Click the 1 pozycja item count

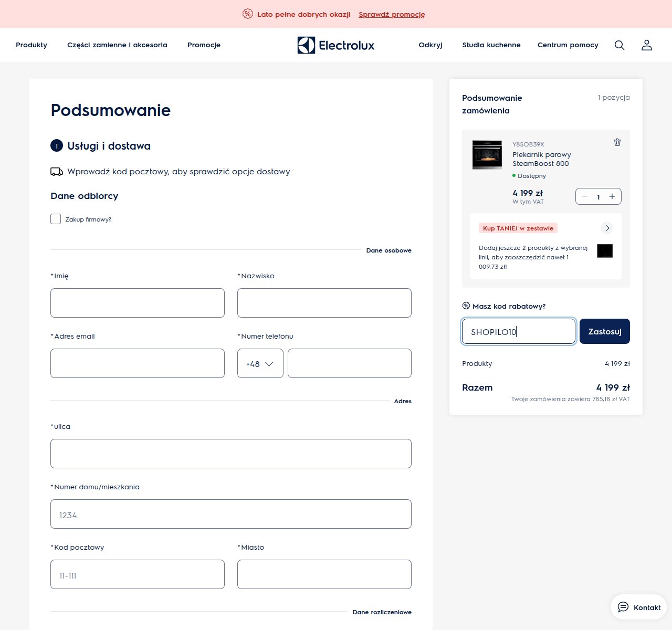[614, 98]
